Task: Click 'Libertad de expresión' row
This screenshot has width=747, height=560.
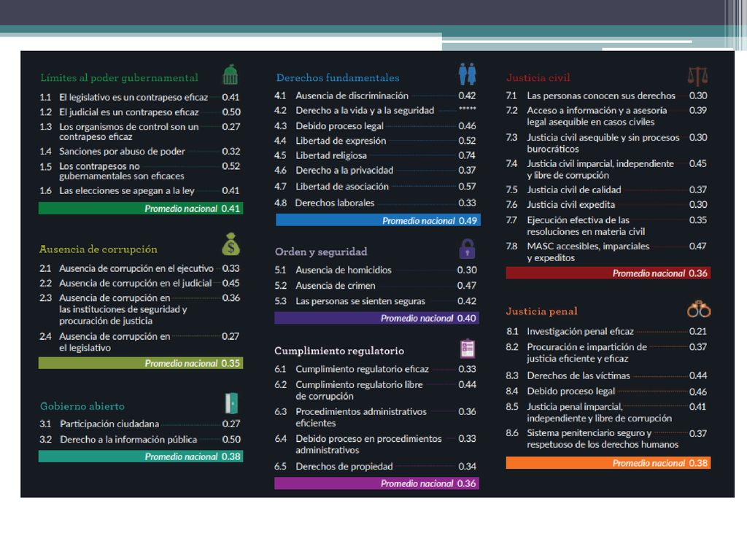Action: [376, 141]
